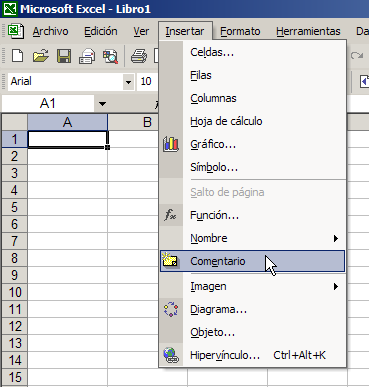Expand the Arial font dropdown arrow

(x=128, y=81)
